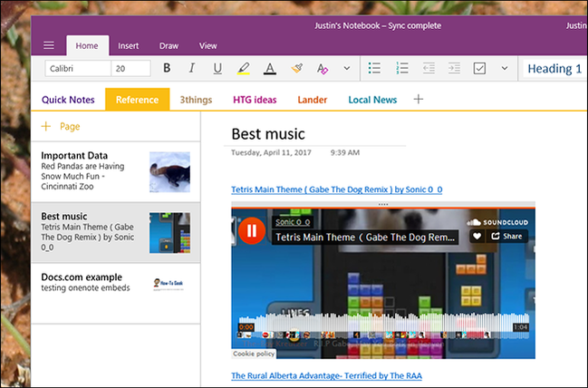Image resolution: width=588 pixels, height=388 pixels.
Task: Open the hamburger navigation menu
Action: click(x=49, y=45)
